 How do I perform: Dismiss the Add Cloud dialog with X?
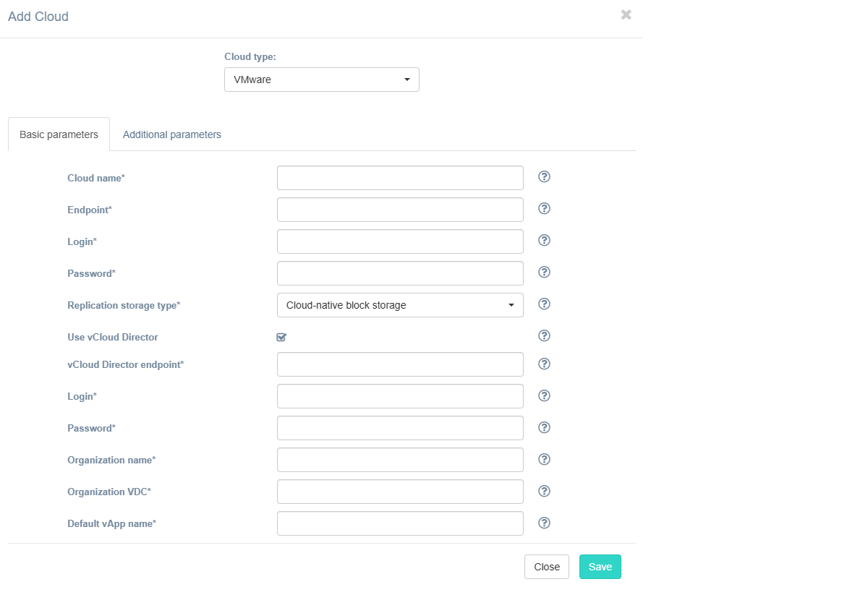[x=626, y=15]
